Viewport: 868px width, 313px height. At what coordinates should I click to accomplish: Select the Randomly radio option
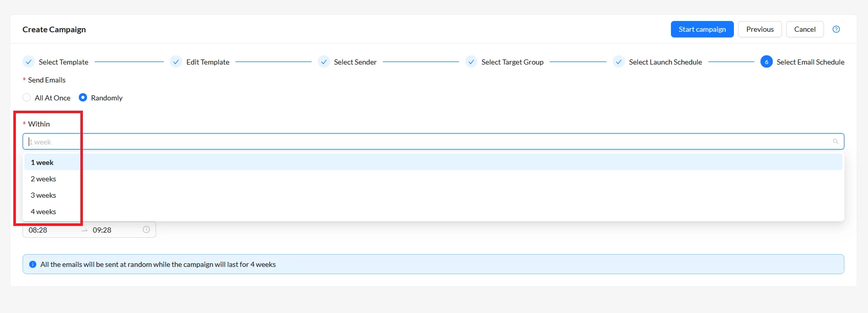(x=83, y=97)
